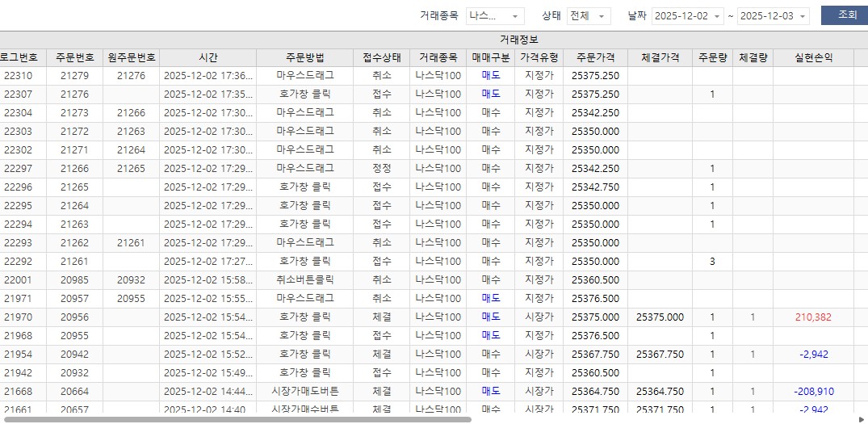Click the 시장가매도버튼 order method cell
This screenshot has width=868, height=424.
[x=305, y=392]
